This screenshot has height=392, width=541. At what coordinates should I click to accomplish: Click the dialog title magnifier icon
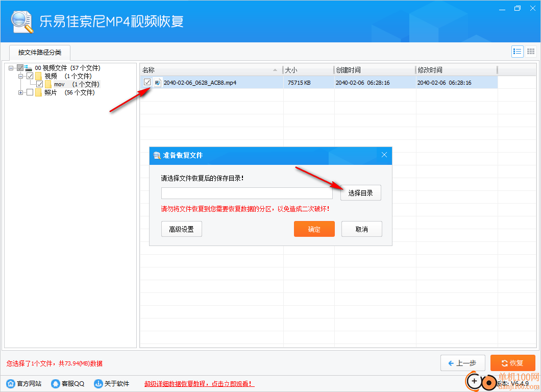click(157, 155)
